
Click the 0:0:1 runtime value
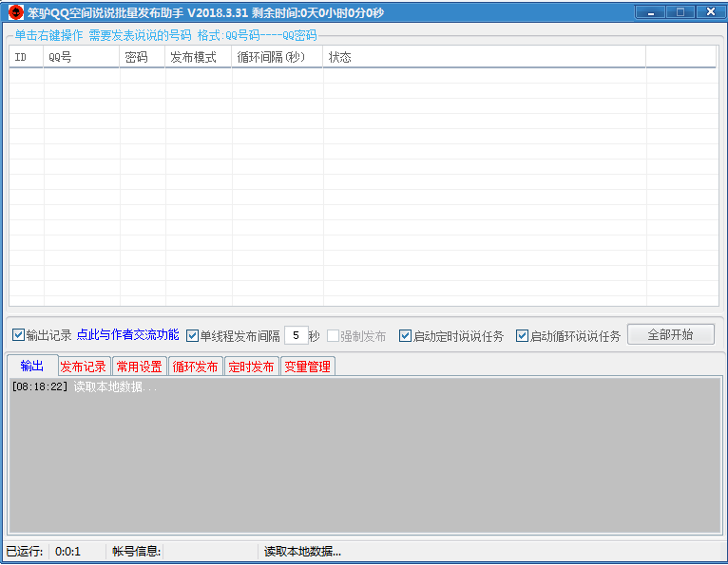(x=67, y=552)
